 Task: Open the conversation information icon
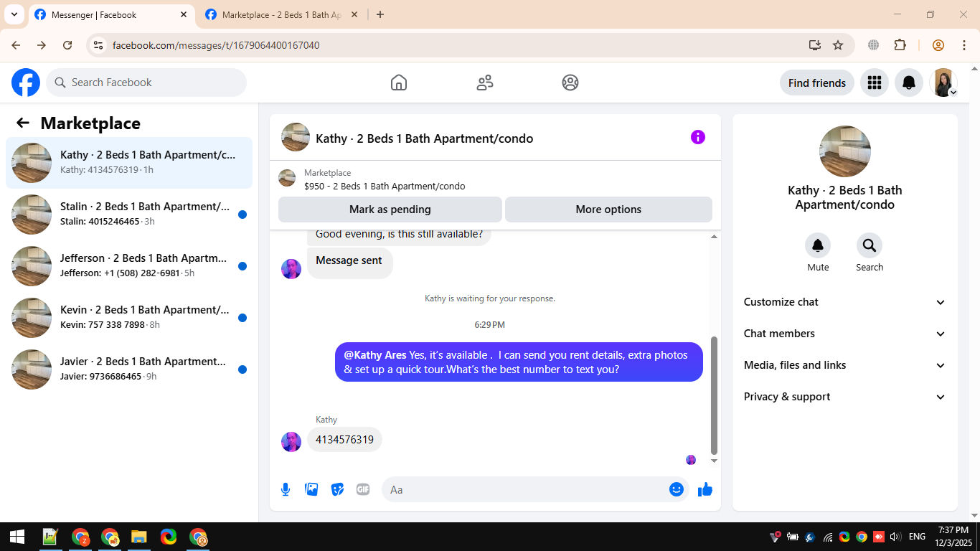click(x=698, y=137)
